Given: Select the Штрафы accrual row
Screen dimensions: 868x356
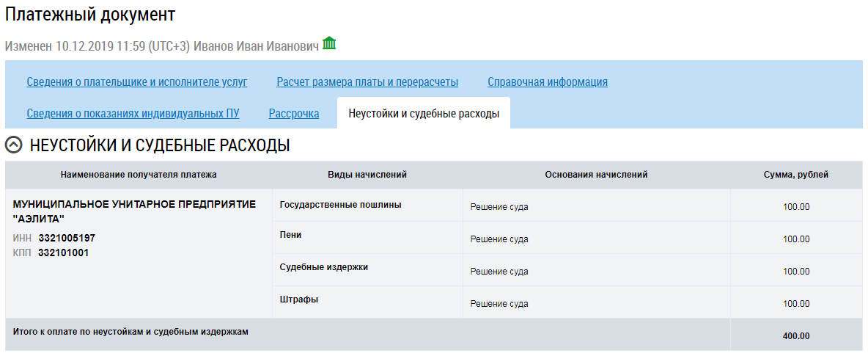Looking at the screenshot, I should pos(299,299).
